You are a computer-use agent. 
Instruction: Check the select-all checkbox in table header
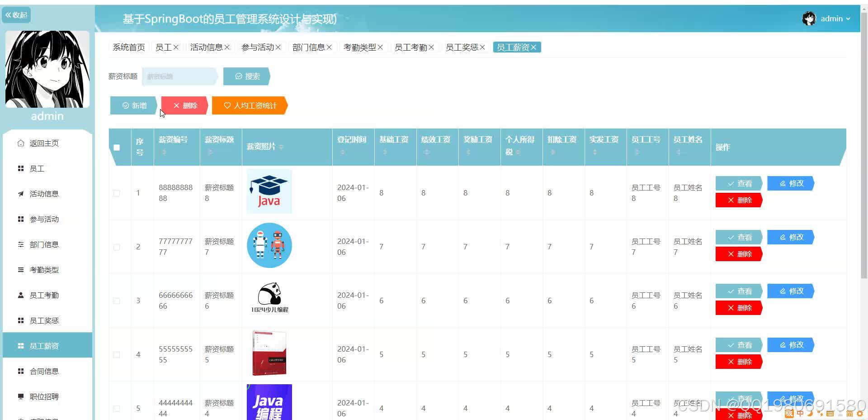pos(117,147)
